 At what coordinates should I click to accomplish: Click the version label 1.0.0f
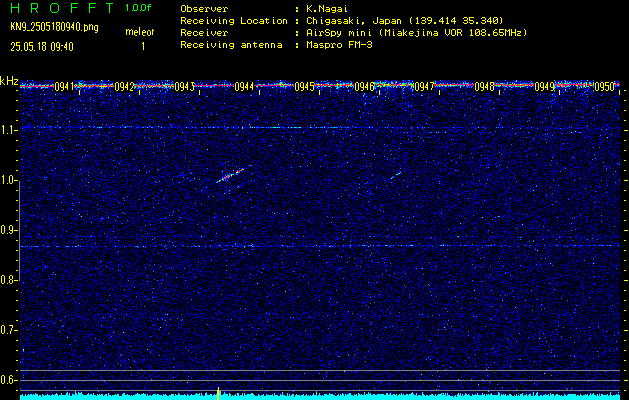coord(138,8)
